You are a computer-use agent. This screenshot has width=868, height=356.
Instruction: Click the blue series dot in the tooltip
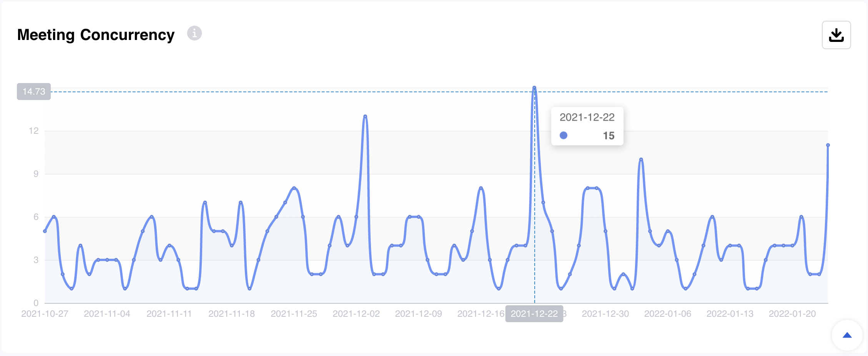(564, 135)
